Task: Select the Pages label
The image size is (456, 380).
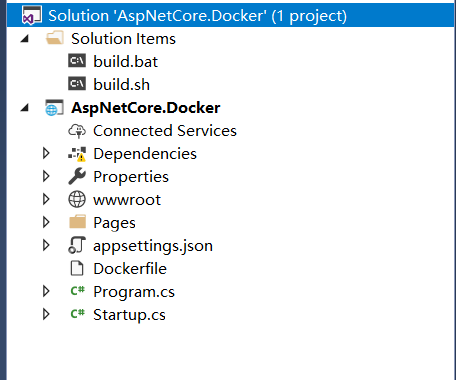Action: [x=114, y=223]
